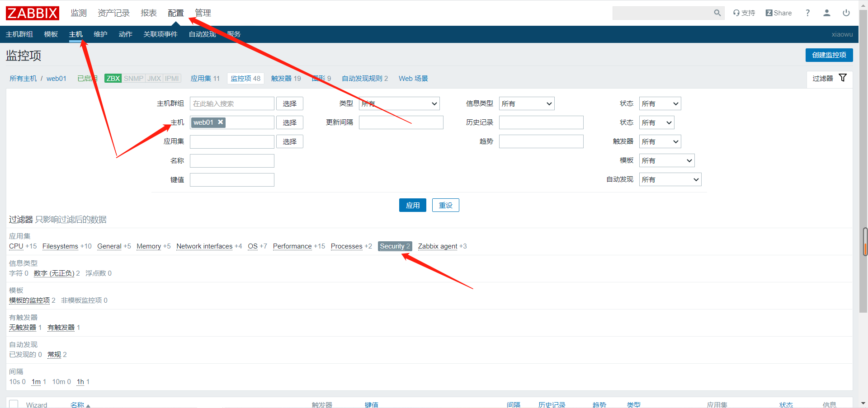Switch to the Triggers 19 tab
Screen dimensions: 868x408
click(x=286, y=78)
